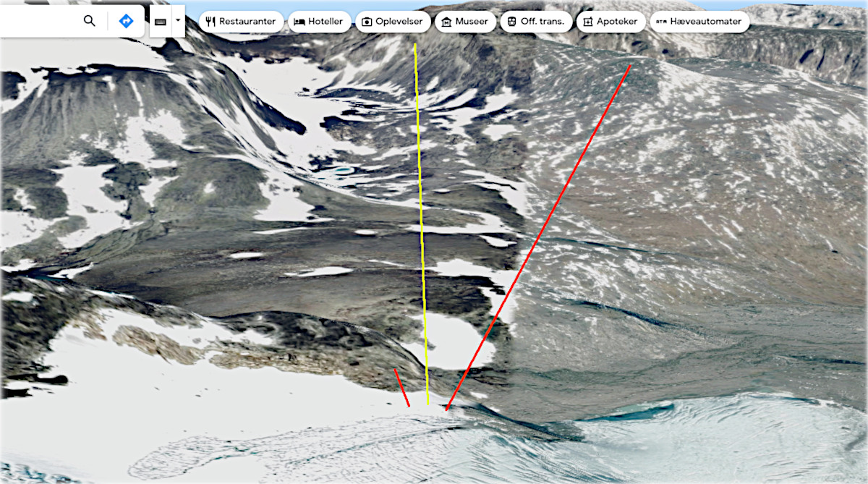The image size is (868, 484).
Task: Expand the keyboard input dropdown arrow
Action: [x=178, y=21]
